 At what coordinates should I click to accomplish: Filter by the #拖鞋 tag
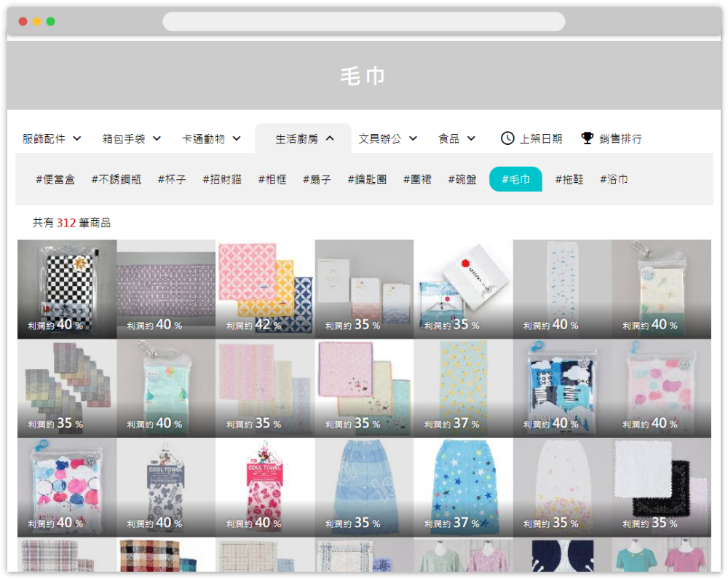569,179
